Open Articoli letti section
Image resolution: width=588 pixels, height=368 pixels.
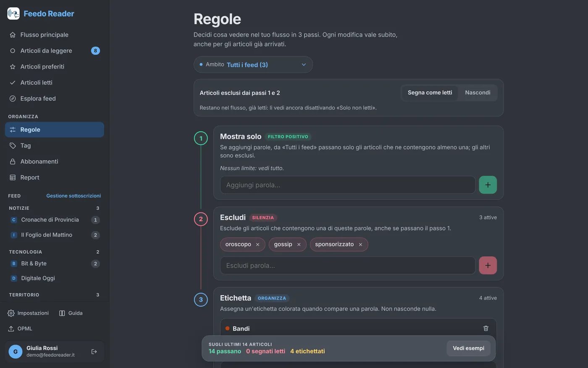55,82
